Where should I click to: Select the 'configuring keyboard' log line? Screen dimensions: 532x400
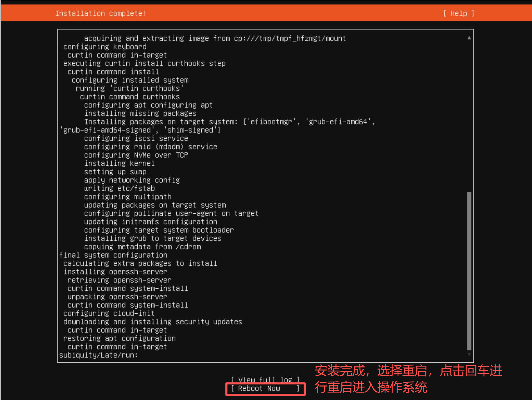coord(105,47)
